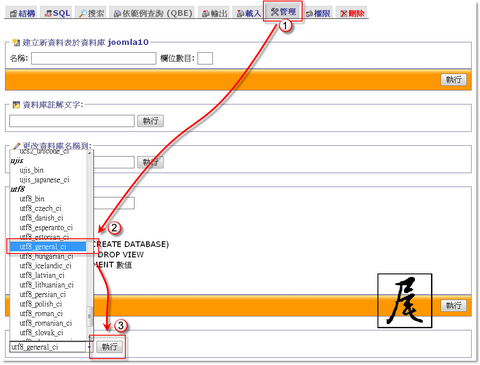
Task: Select utf8_lithuanian_ci in the collation list
Action: pyautogui.click(x=48, y=285)
